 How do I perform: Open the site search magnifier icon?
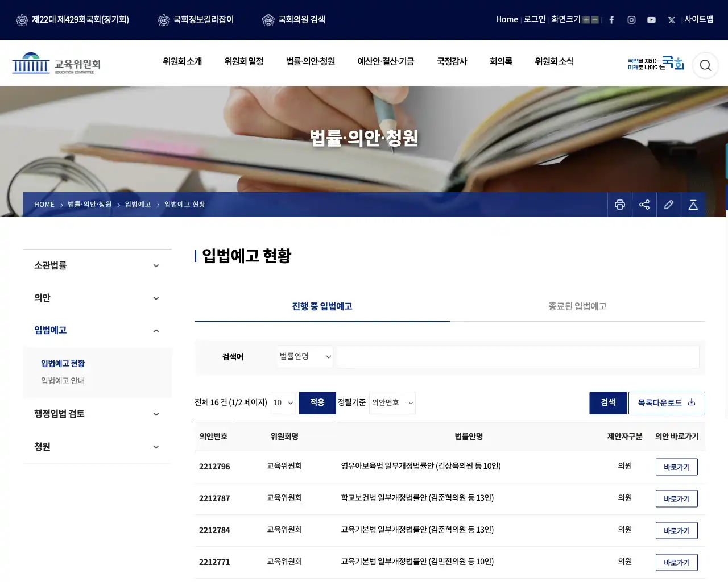coord(705,65)
